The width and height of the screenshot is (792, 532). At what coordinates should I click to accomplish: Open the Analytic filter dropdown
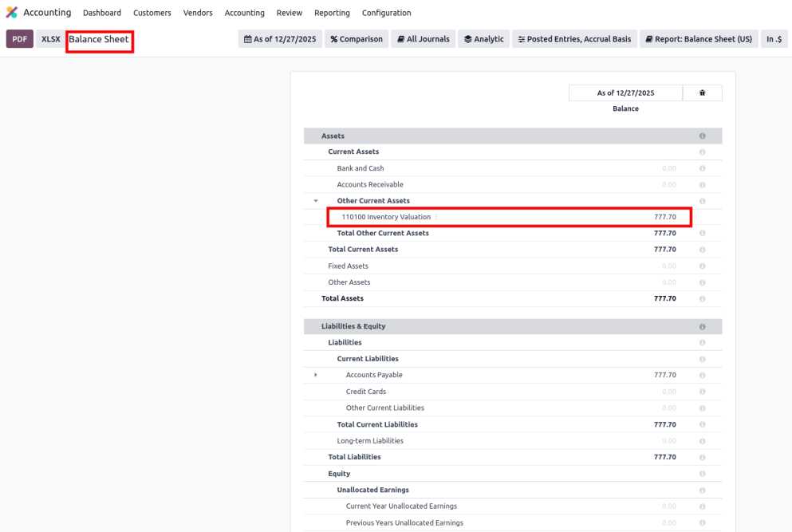tap(483, 39)
